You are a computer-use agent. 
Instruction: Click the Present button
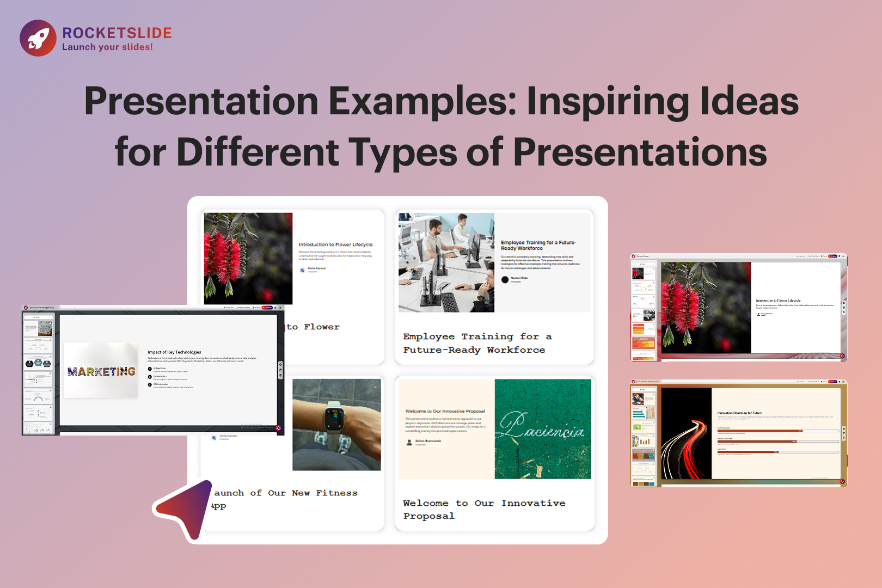pyautogui.click(x=266, y=307)
